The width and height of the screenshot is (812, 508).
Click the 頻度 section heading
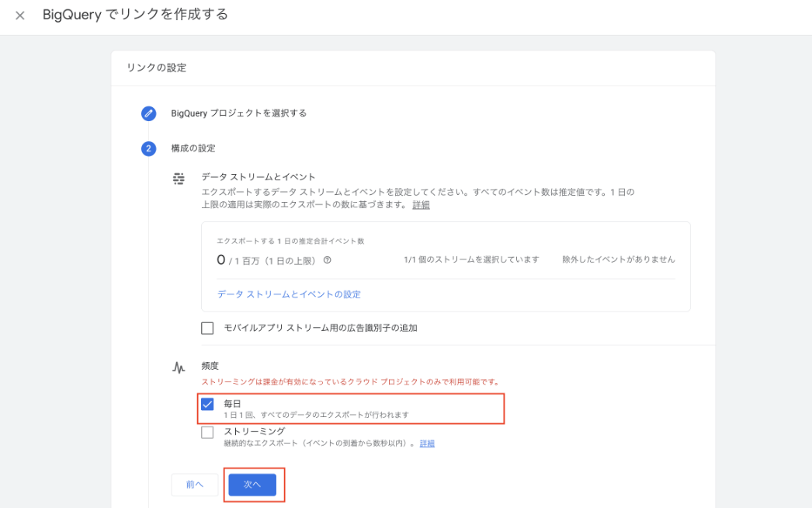pyautogui.click(x=210, y=365)
